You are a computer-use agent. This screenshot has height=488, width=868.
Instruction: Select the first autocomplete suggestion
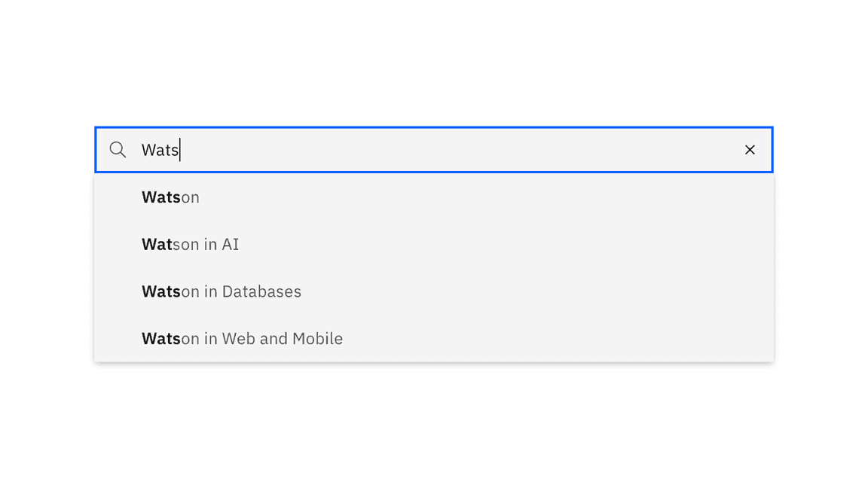coord(170,197)
